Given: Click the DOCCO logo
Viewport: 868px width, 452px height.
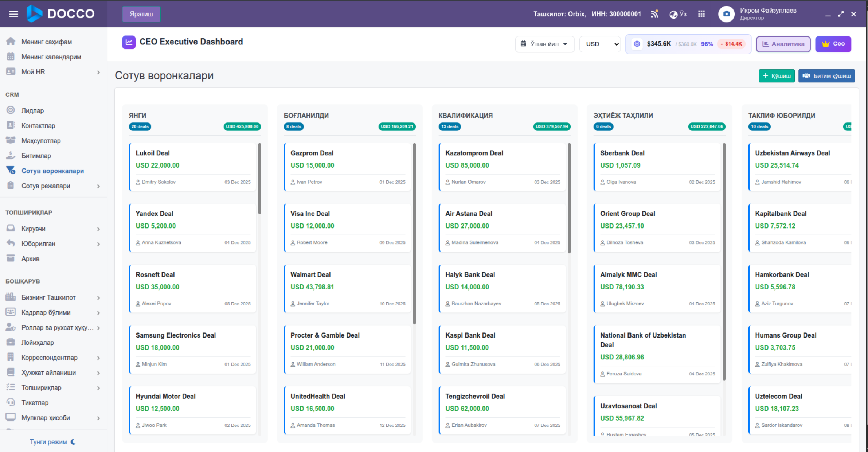Looking at the screenshot, I should click(x=60, y=14).
